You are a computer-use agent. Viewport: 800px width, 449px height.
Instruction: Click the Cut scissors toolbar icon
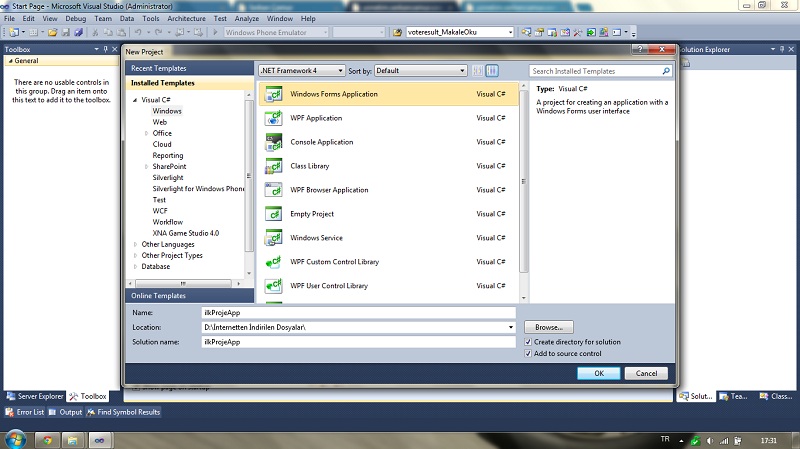[95, 32]
